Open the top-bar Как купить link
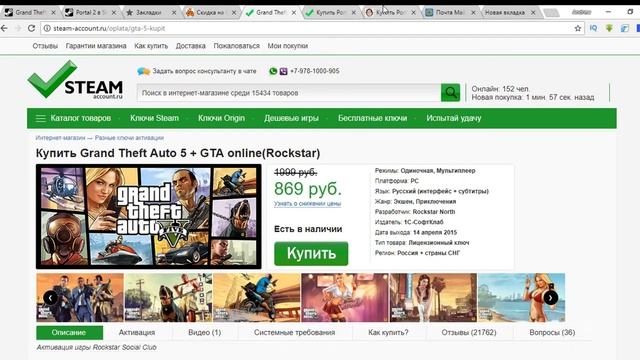 [151, 46]
